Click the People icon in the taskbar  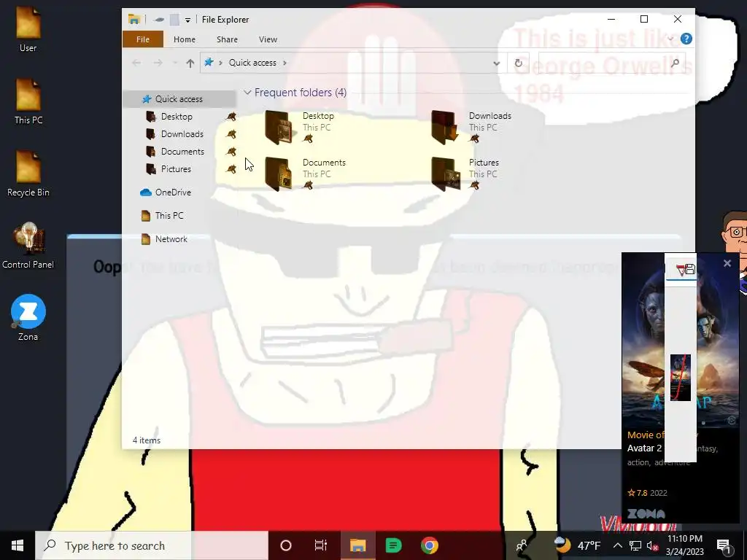(x=522, y=545)
